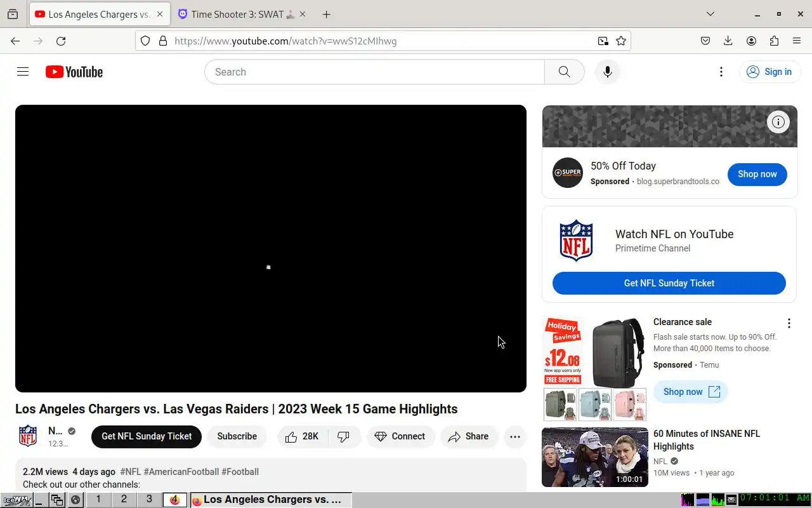The height and width of the screenshot is (508, 812).
Task: Click the search magnifier button
Action: (x=564, y=72)
